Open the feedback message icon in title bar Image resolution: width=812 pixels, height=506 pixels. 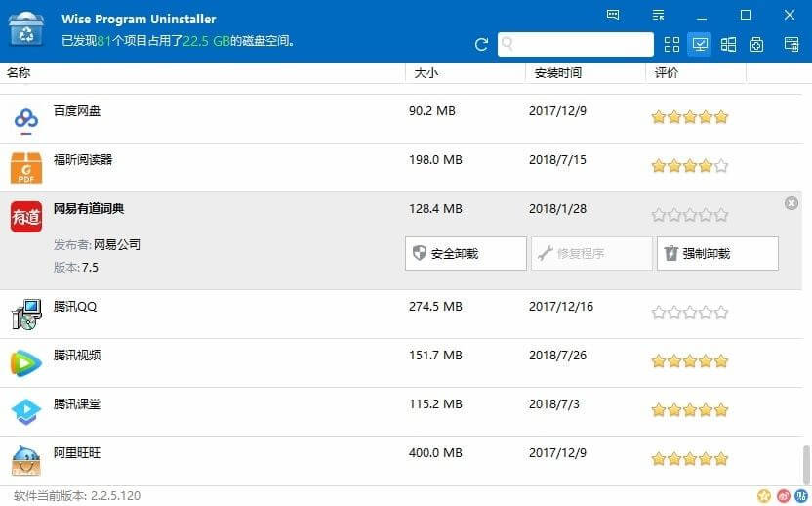pos(613,16)
